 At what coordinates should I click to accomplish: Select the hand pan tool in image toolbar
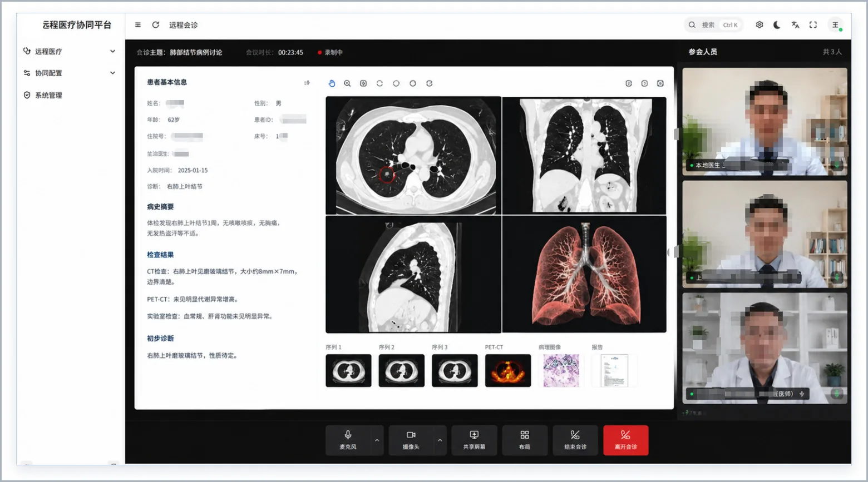pos(332,83)
